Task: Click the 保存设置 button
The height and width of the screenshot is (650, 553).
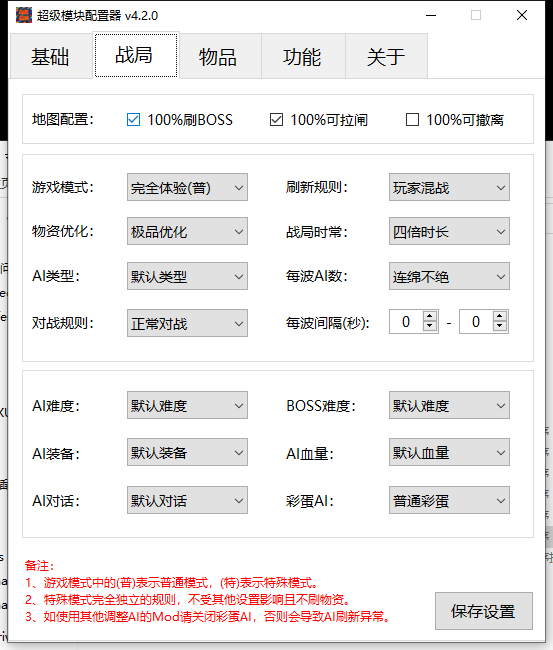Action: [x=484, y=611]
